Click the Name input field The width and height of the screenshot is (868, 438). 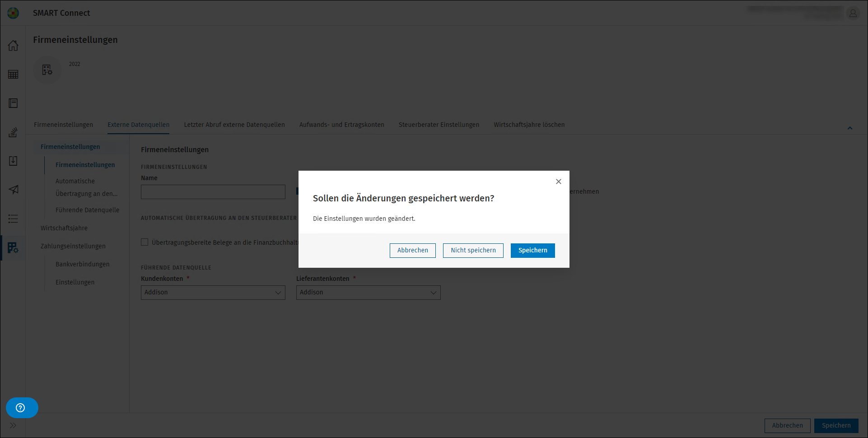[213, 192]
